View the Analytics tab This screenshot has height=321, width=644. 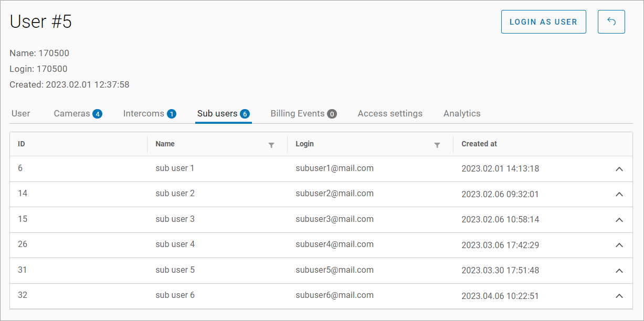462,113
